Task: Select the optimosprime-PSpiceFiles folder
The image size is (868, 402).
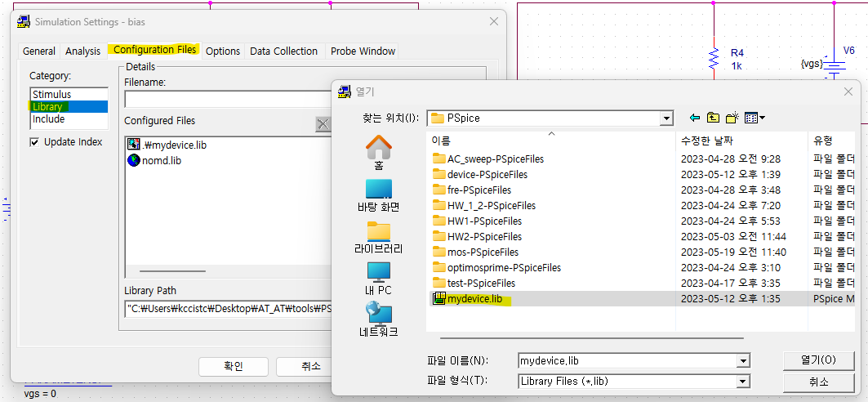Action: pyautogui.click(x=496, y=267)
